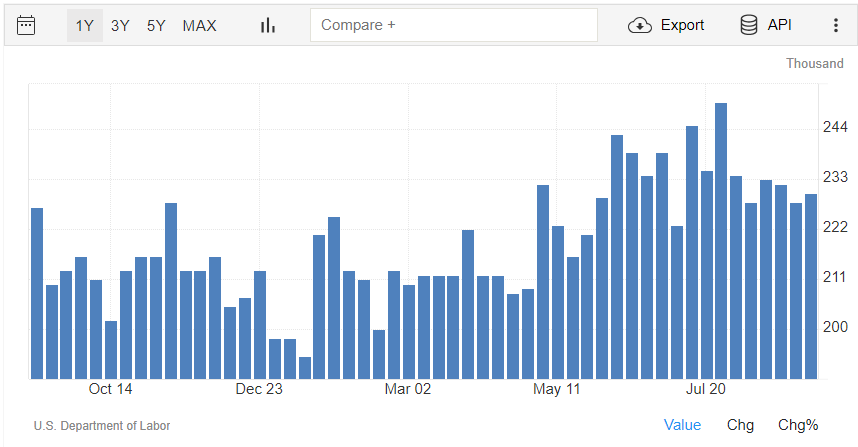Click the 200 y-axis value
Viewport: 858px width, 447px height.
[836, 327]
